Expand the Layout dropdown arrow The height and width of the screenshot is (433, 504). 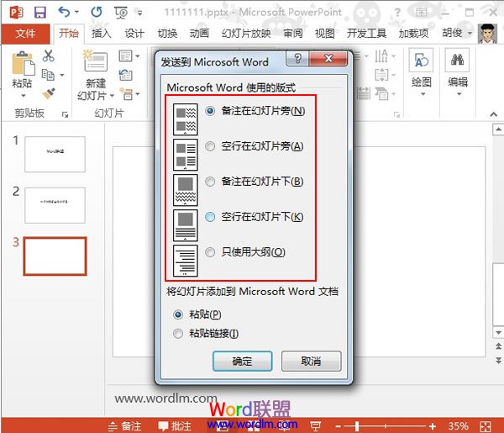click(x=138, y=56)
